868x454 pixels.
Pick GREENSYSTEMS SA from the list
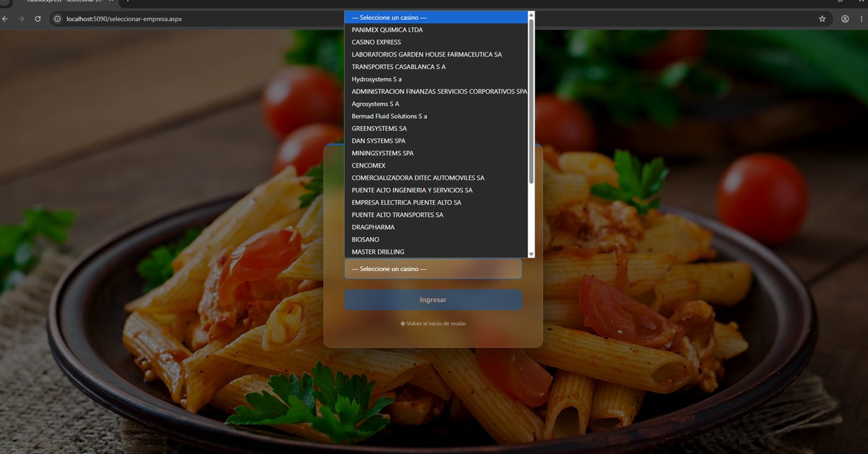[x=436, y=128]
